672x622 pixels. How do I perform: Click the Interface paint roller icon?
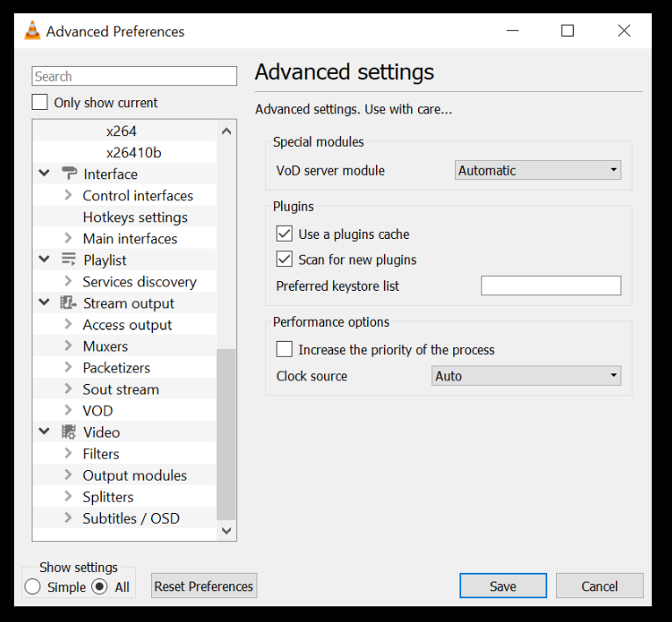69,174
